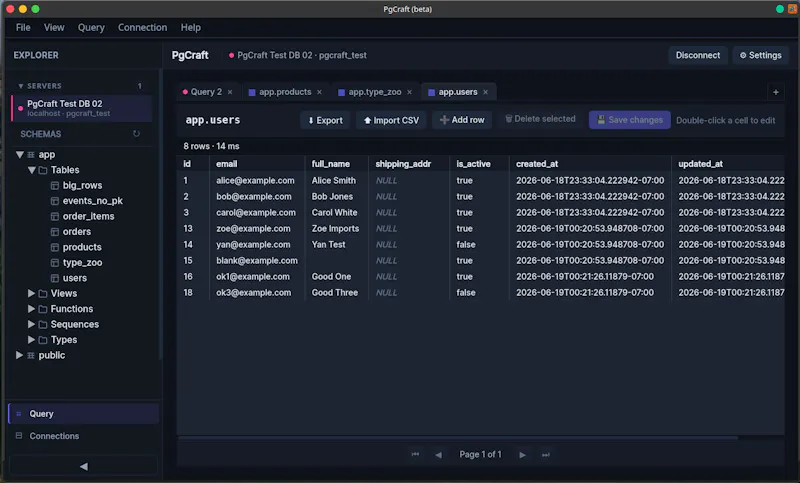
Task: Open the Connection menu
Action: point(142,28)
